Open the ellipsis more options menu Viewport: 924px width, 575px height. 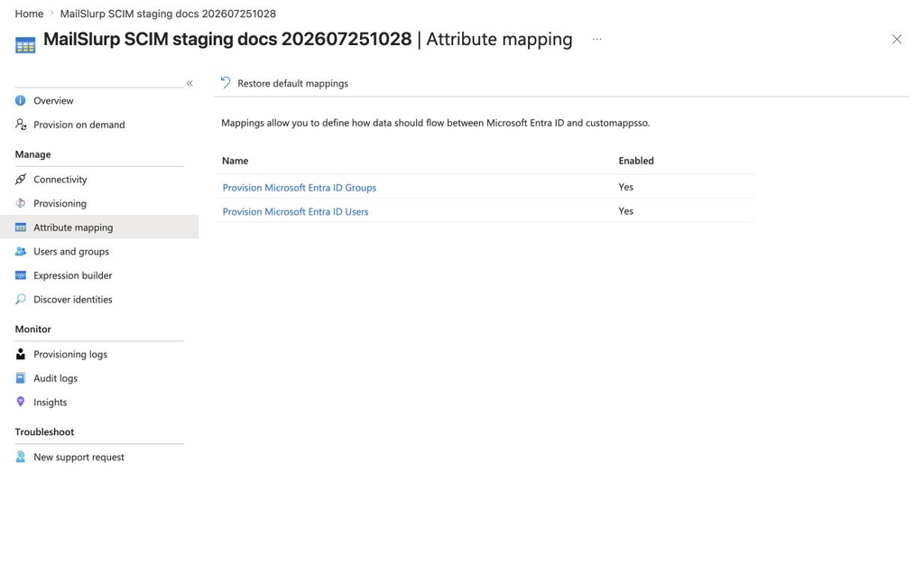click(x=597, y=39)
